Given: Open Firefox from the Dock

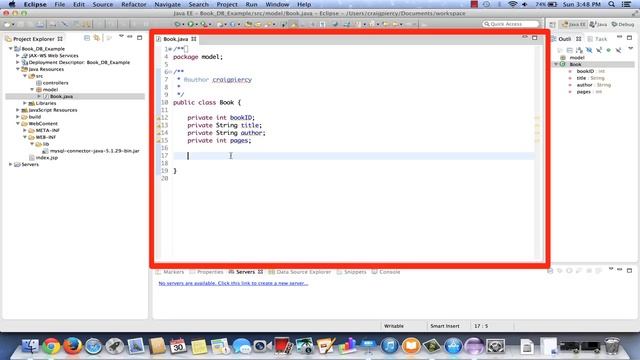Looking at the screenshot, I should (x=72, y=347).
